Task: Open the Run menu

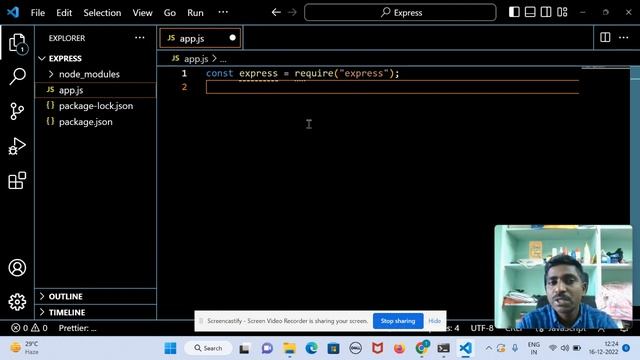Action: (x=195, y=13)
